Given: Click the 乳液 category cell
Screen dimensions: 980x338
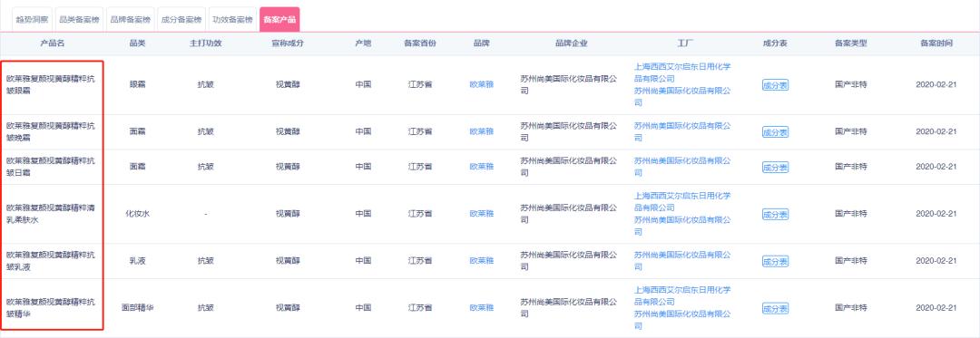Looking at the screenshot, I should tap(138, 261).
